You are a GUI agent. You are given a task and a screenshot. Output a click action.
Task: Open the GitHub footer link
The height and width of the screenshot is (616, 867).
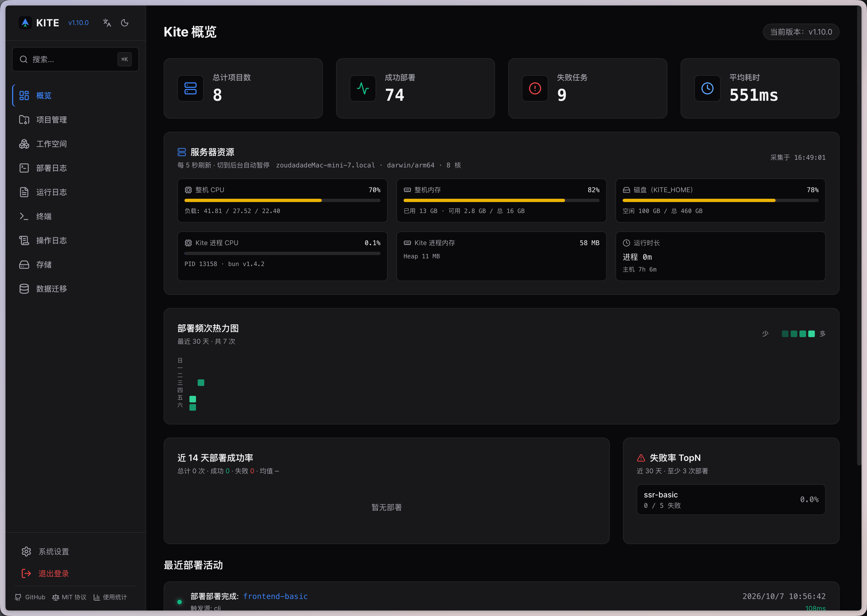click(30, 597)
